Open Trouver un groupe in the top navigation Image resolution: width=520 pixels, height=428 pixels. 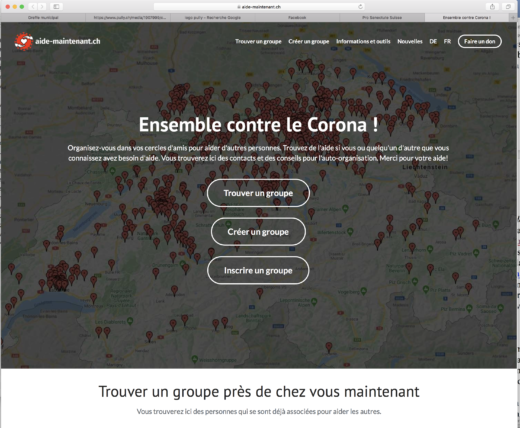258,41
